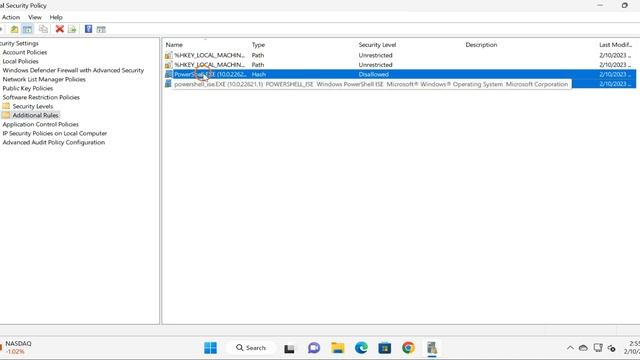The height and width of the screenshot is (360, 640).
Task: Click the Additional Rules folder icon
Action: pos(6,115)
